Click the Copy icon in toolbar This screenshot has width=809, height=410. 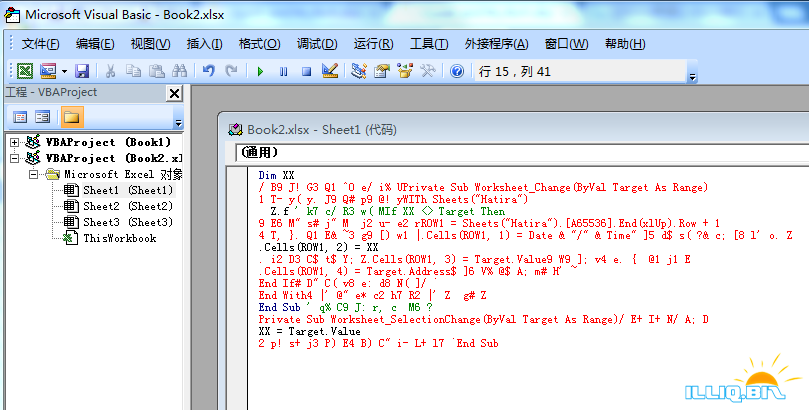[x=134, y=71]
